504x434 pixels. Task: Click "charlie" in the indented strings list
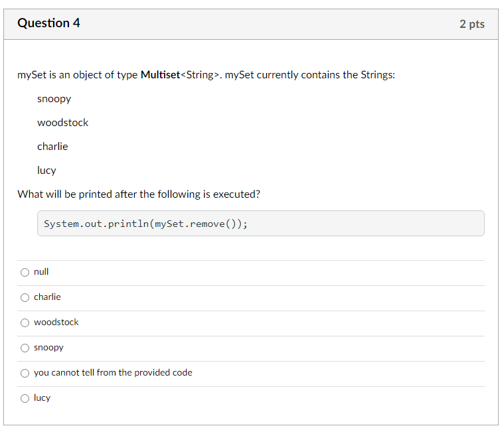(52, 147)
